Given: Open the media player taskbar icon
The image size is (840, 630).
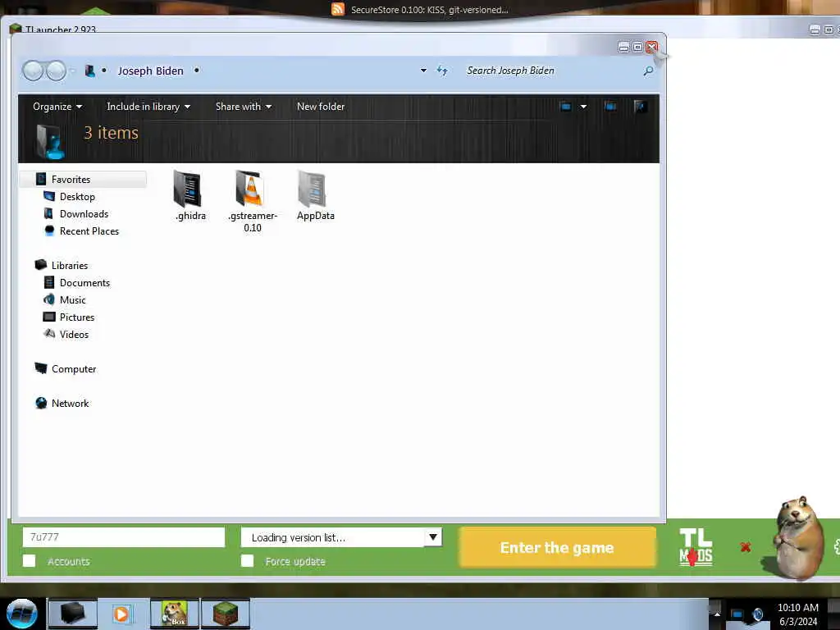Looking at the screenshot, I should coord(121,614).
